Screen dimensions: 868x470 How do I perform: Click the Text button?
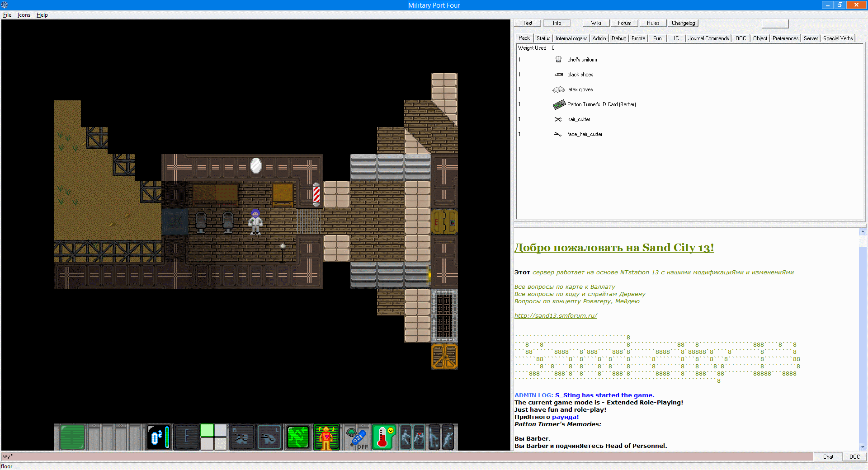click(528, 23)
